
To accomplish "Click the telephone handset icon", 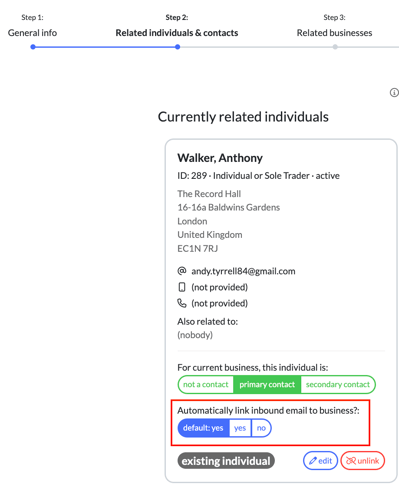I will tap(182, 303).
